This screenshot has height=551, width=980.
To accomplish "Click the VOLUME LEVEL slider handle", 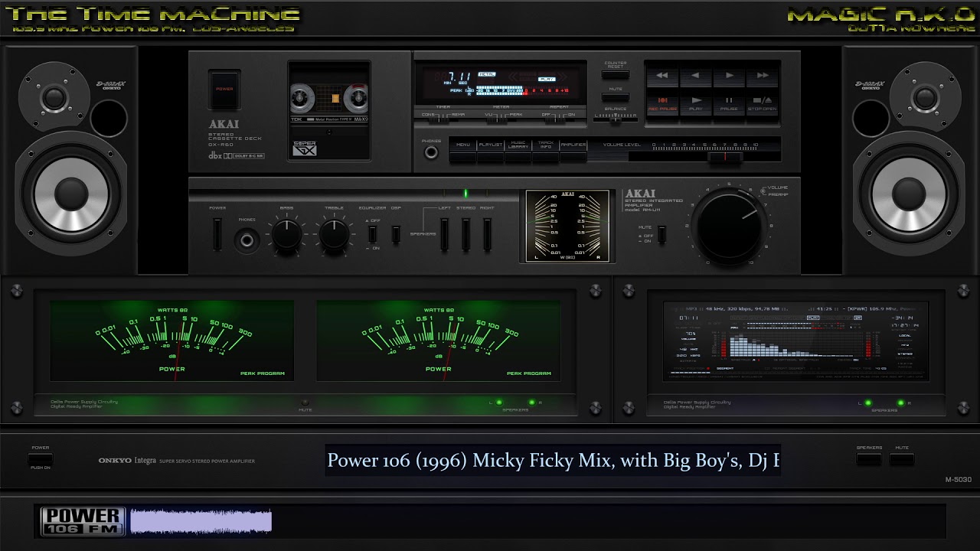I will click(x=724, y=156).
